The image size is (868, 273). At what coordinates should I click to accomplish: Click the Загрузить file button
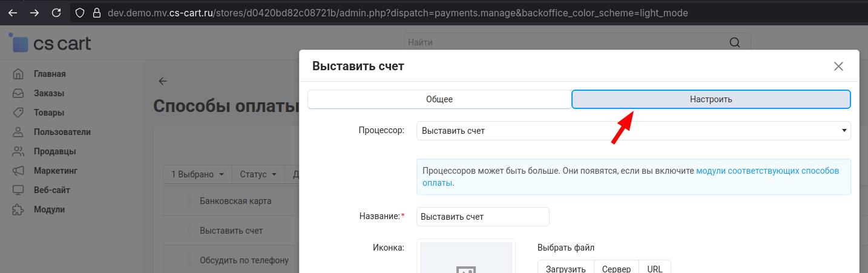[566, 269]
